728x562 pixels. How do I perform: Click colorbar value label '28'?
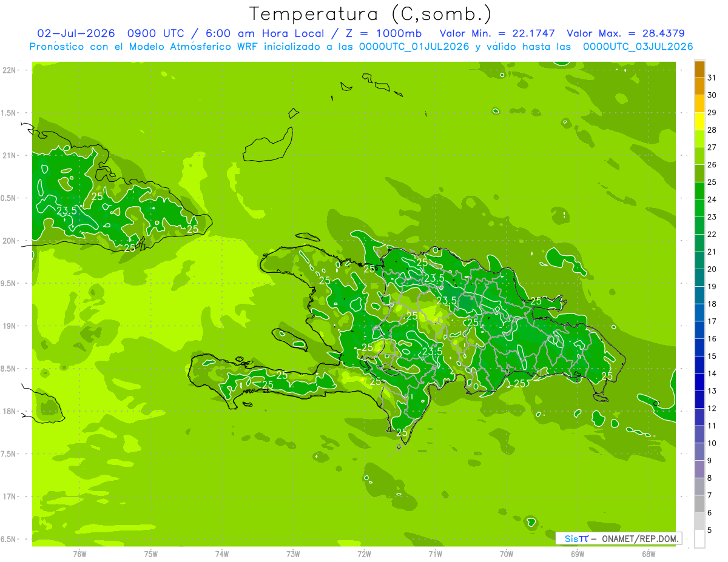[712, 130]
